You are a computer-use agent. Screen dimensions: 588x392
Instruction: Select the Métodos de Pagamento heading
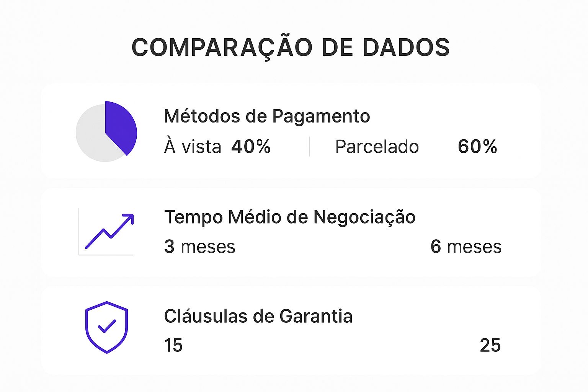(267, 116)
